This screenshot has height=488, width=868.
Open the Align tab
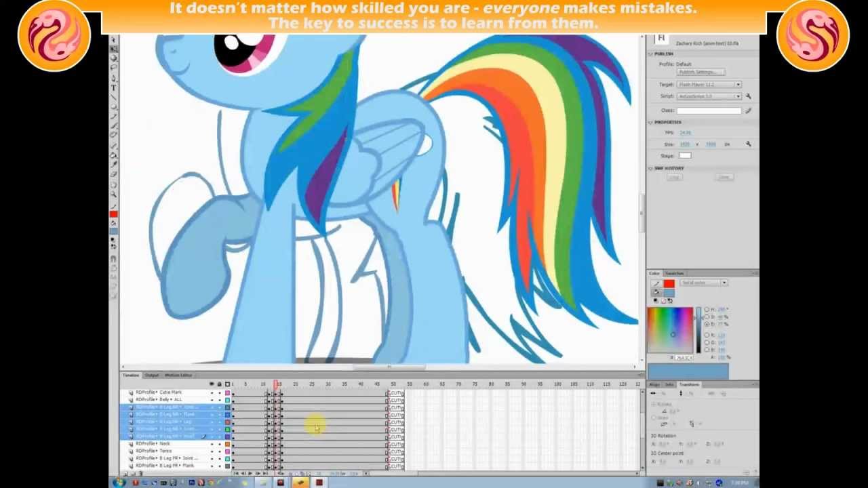click(654, 384)
